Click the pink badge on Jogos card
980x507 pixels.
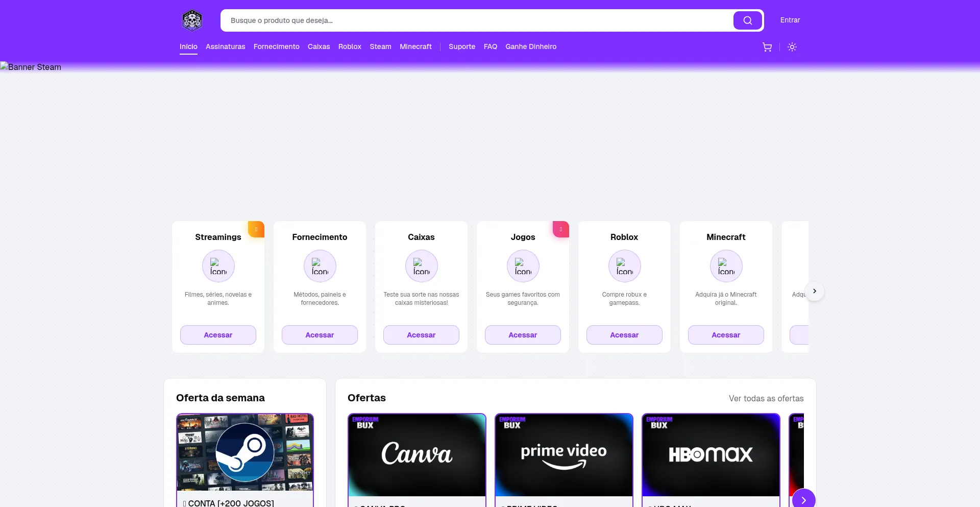tap(561, 229)
